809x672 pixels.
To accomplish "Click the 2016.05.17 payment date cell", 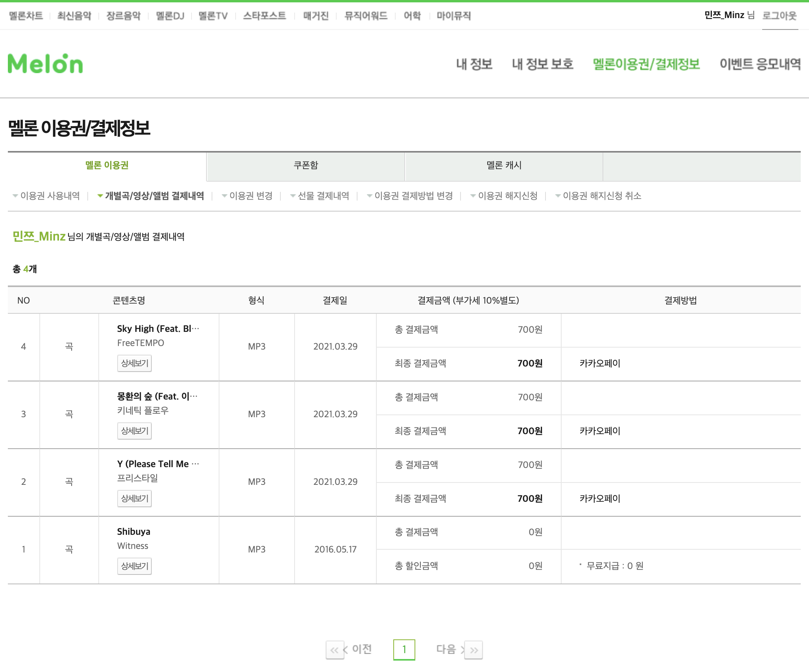I will click(x=335, y=549).
